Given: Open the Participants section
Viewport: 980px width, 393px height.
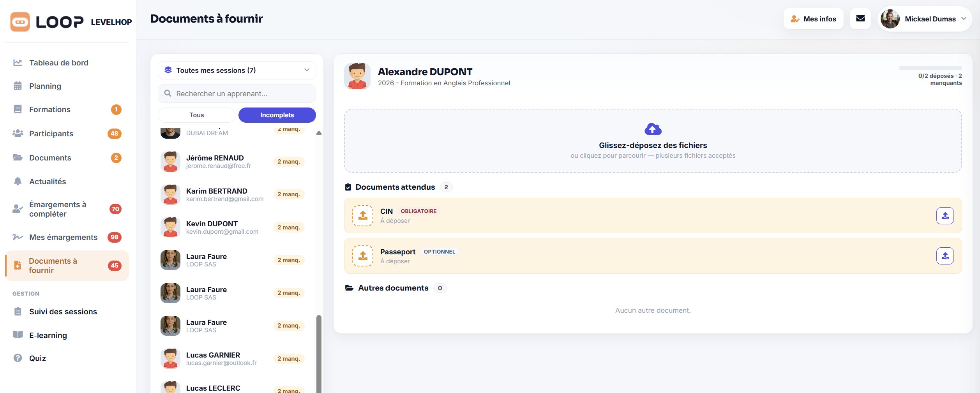Looking at the screenshot, I should pos(67,134).
